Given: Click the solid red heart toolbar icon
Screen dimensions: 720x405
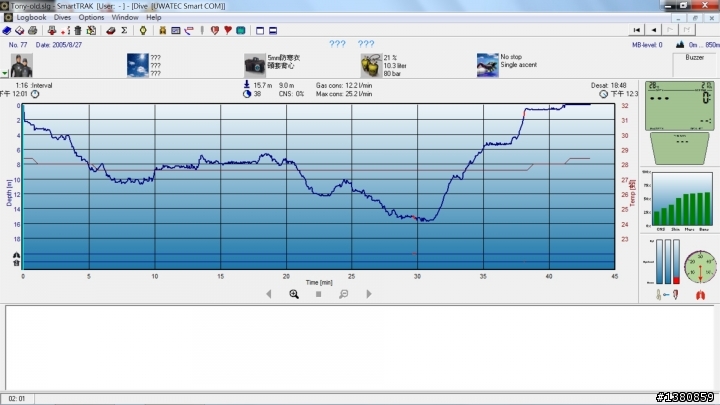Looking at the screenshot, I should pyautogui.click(x=228, y=31).
